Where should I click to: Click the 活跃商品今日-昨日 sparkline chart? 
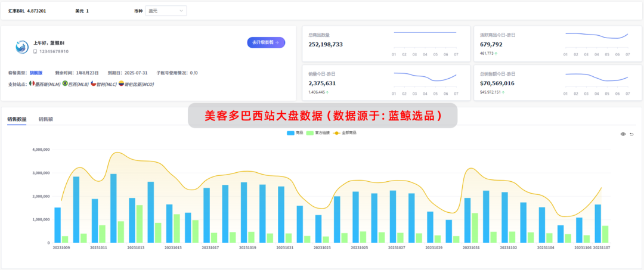597,43
